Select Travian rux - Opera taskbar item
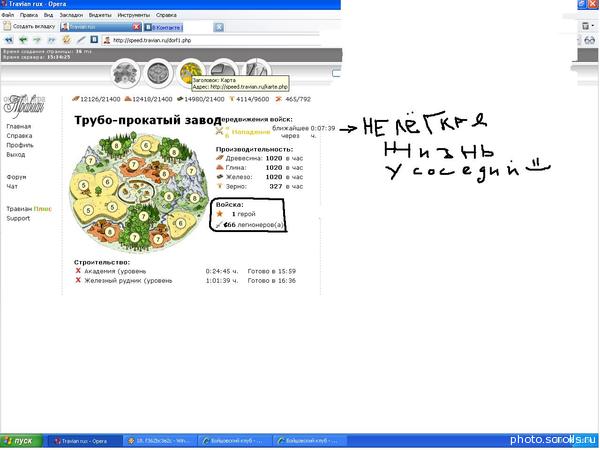The height and width of the screenshot is (450, 600). click(x=83, y=441)
